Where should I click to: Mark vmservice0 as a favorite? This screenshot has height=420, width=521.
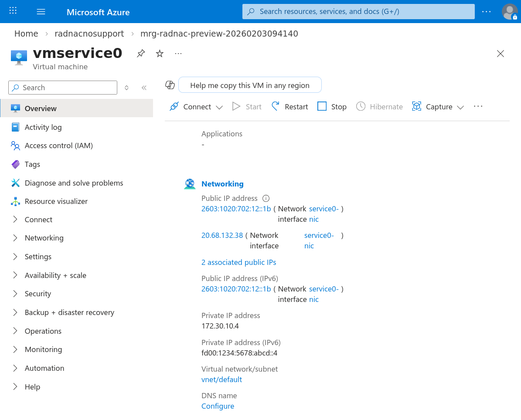pos(160,54)
